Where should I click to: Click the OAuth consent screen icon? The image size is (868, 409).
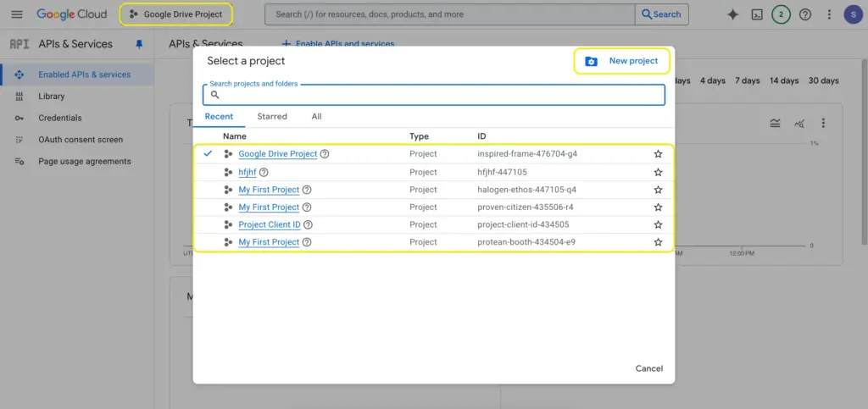coord(19,140)
